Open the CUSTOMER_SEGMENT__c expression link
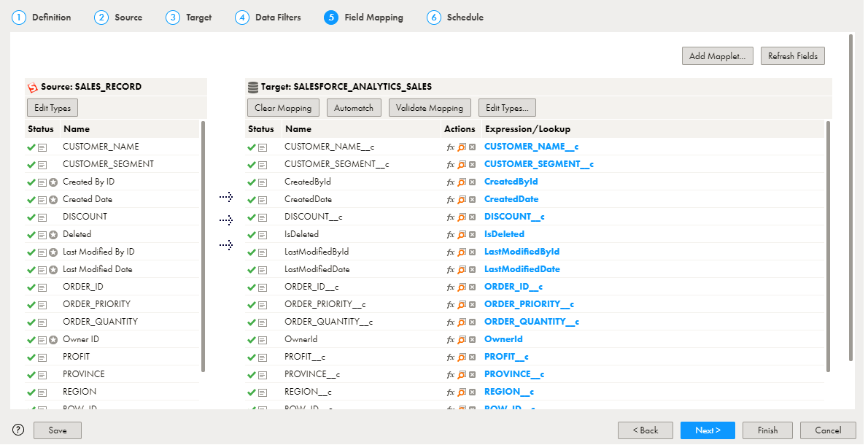 538,164
